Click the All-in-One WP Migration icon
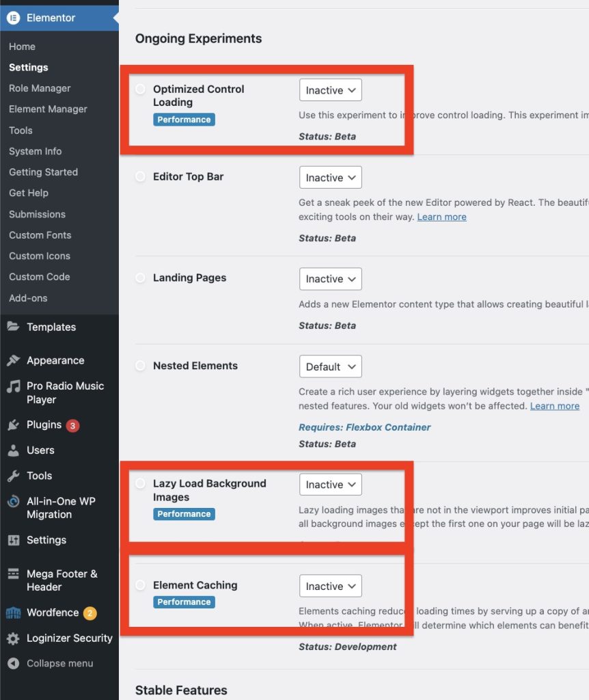This screenshot has height=700, width=589. tap(14, 502)
